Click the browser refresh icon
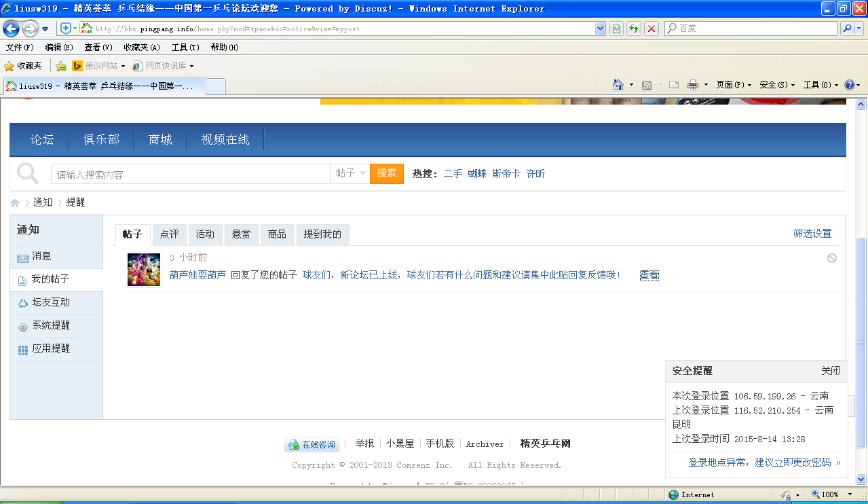 click(x=633, y=28)
